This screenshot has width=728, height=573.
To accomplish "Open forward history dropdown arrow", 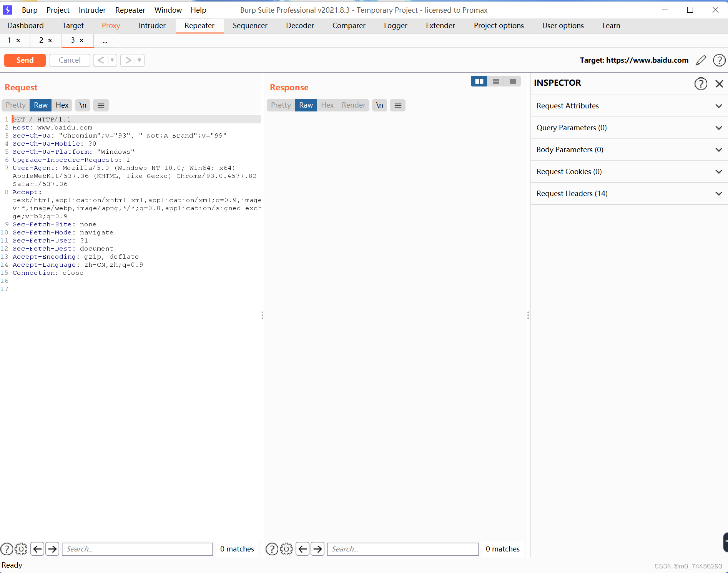I will point(140,60).
